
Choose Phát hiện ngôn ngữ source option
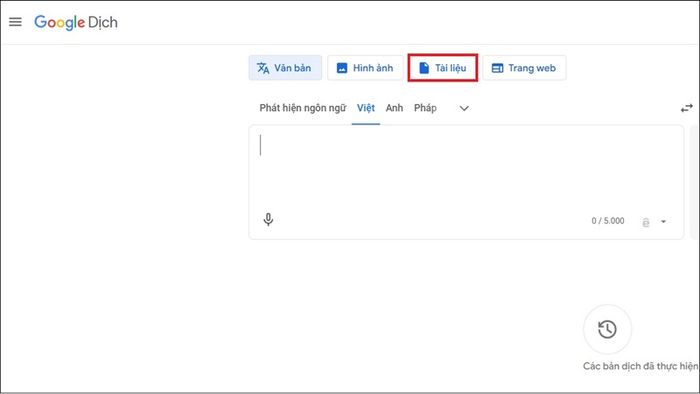point(303,108)
